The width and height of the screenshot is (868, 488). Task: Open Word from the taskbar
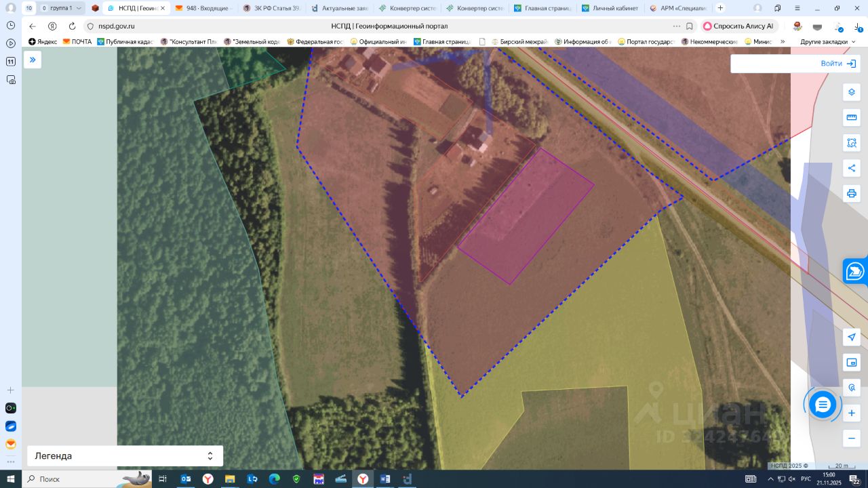(x=385, y=479)
